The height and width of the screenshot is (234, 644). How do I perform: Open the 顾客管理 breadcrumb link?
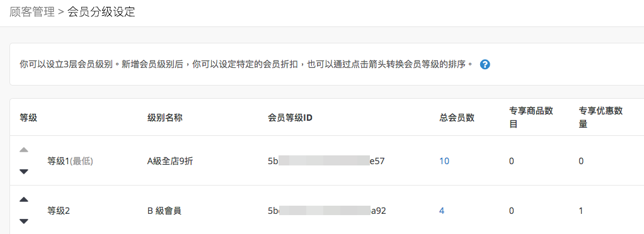32,12
